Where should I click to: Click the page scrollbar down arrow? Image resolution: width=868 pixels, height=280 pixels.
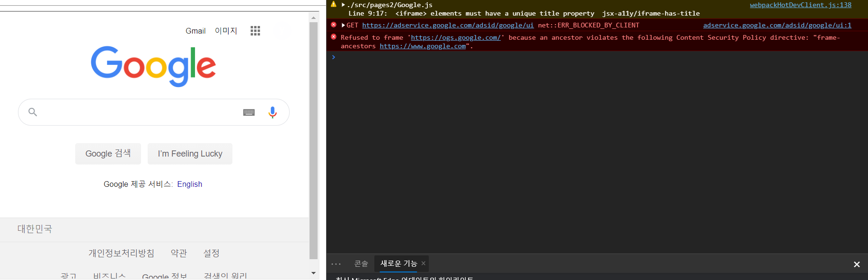pyautogui.click(x=313, y=273)
